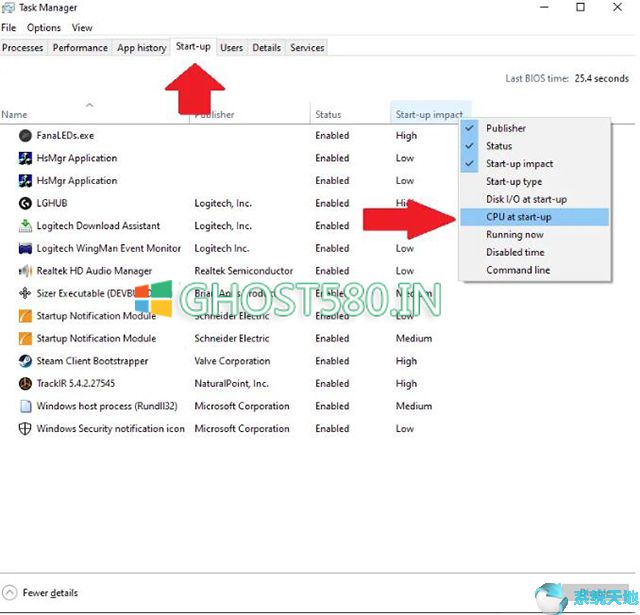Switch to the Details tab
This screenshot has width=640, height=615.
pyautogui.click(x=267, y=48)
